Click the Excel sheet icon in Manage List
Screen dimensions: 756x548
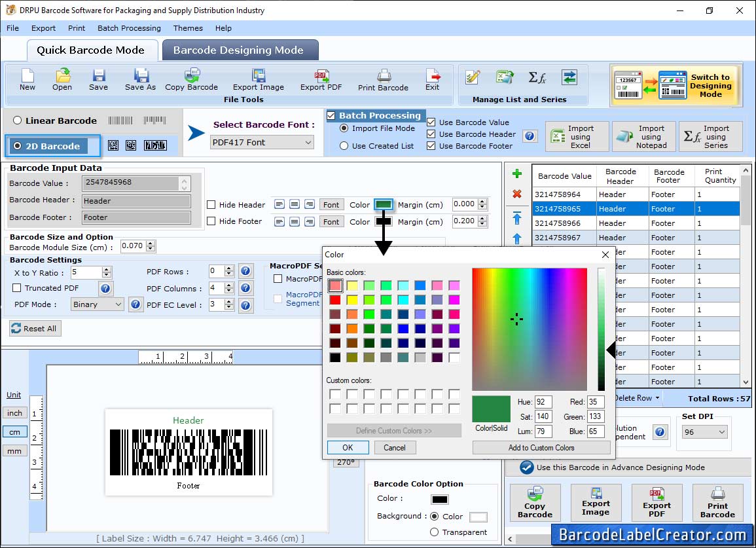(x=504, y=77)
